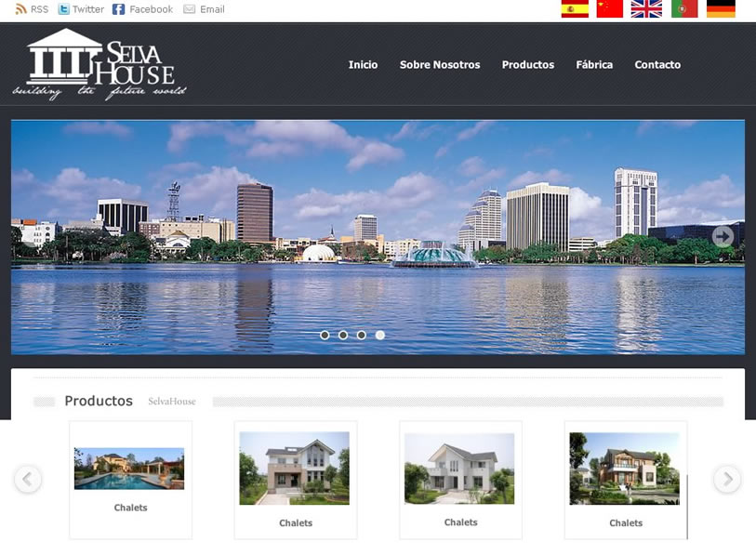Screen dimensions: 756x555
Task: Select the first slide indicator dot
Action: 325,335
